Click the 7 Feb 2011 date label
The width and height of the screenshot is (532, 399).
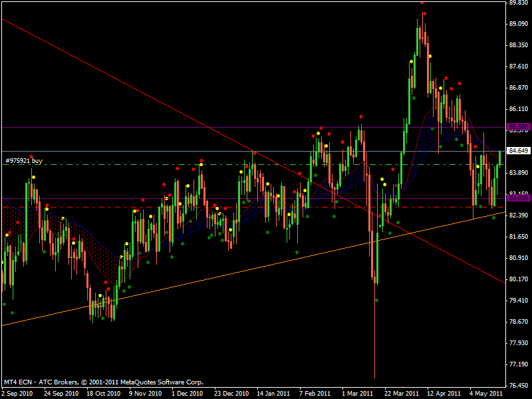315,394
